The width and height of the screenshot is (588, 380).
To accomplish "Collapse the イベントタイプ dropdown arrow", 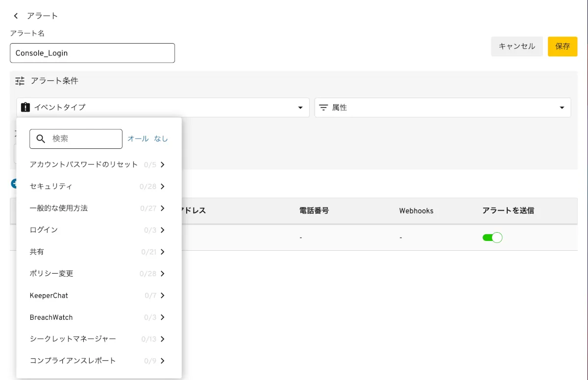I will coord(300,108).
